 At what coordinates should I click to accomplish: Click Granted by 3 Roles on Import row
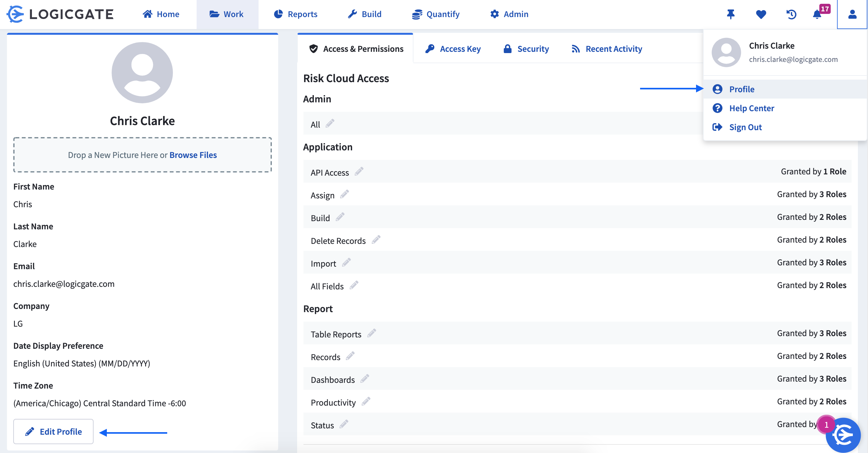(811, 263)
